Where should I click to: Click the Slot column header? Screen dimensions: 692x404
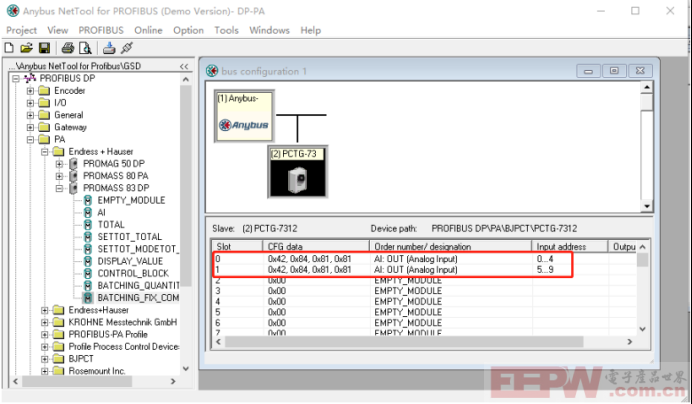(x=237, y=246)
